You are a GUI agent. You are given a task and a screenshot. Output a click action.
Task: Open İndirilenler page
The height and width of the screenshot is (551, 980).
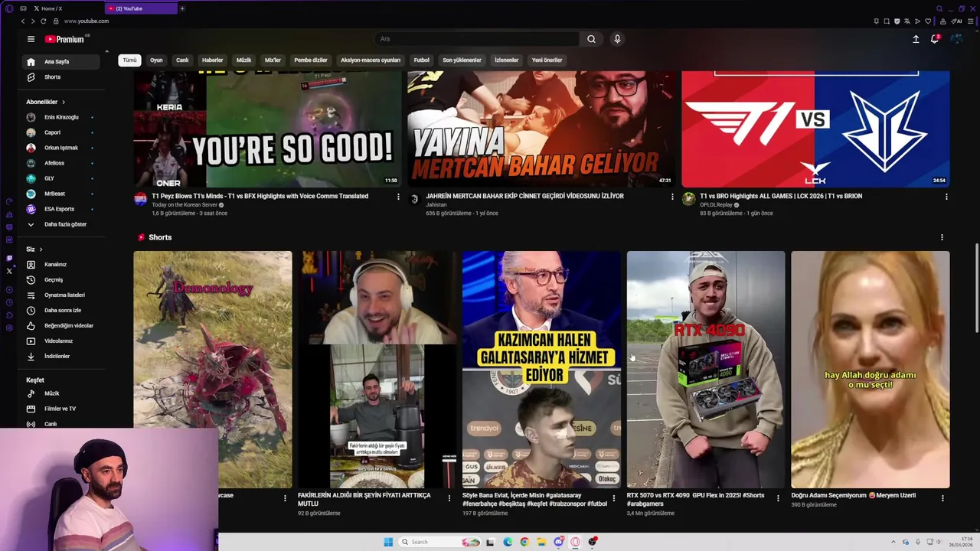62,357
